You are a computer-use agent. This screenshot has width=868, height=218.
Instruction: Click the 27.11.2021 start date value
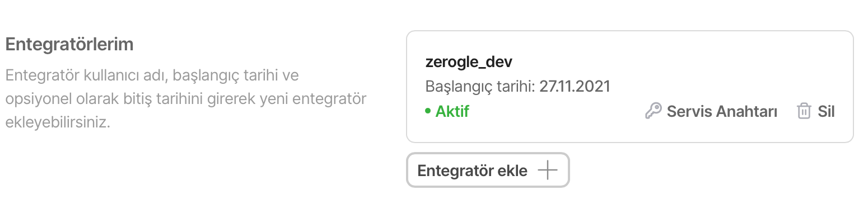[575, 87]
